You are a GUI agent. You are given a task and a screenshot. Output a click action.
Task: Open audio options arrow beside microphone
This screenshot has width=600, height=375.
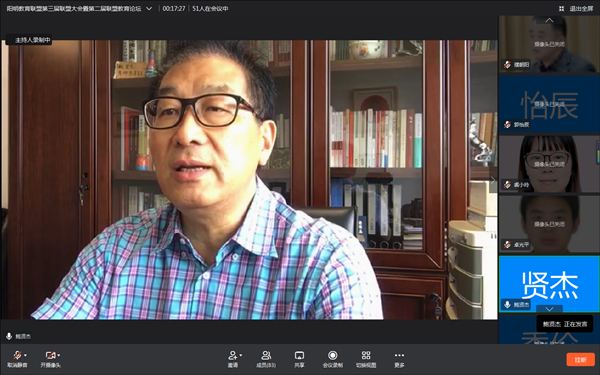tap(26, 355)
